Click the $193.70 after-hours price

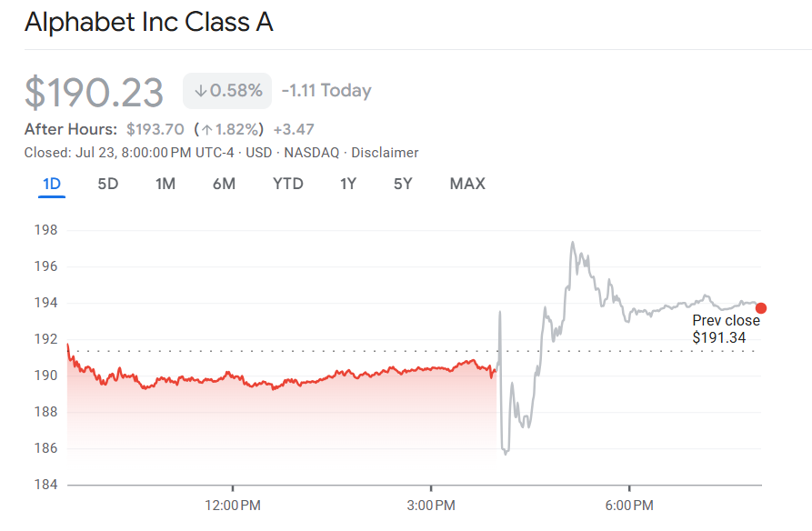click(x=155, y=129)
